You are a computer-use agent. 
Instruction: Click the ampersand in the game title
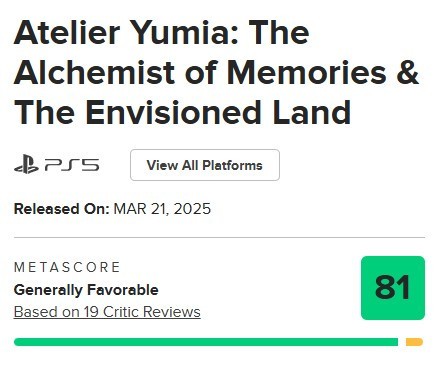[408, 72]
